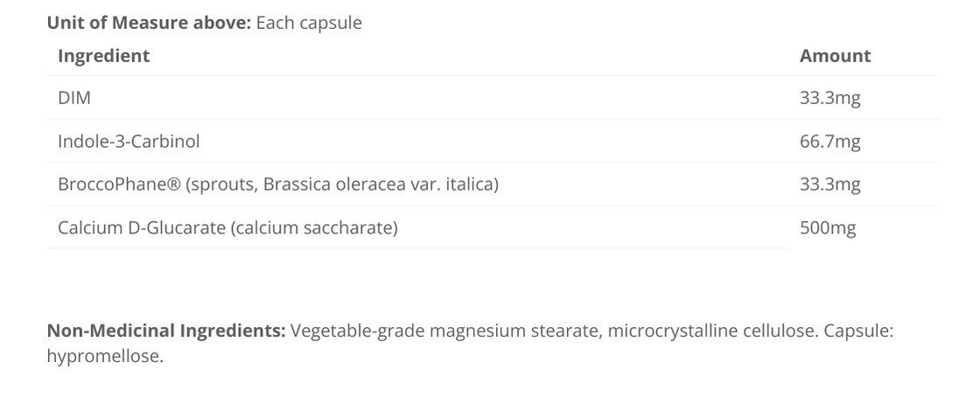Click the word "hypromellose"
The height and width of the screenshot is (397, 980).
(x=105, y=357)
